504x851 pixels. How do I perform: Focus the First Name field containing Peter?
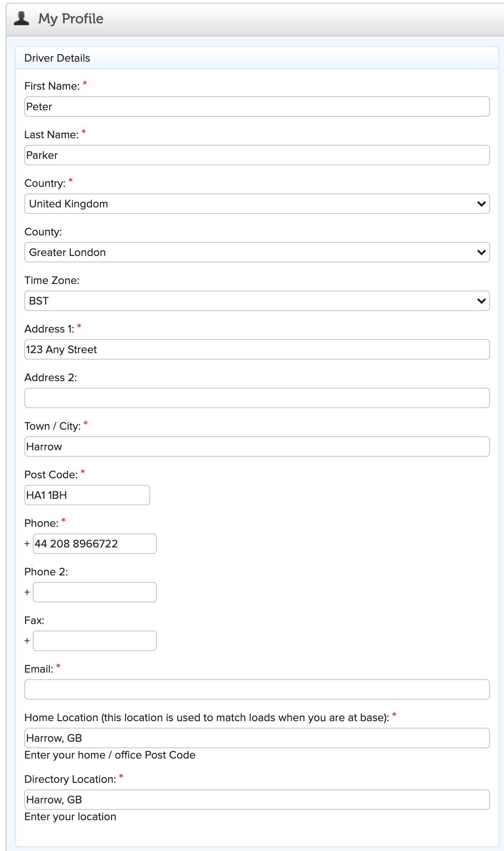click(x=257, y=106)
